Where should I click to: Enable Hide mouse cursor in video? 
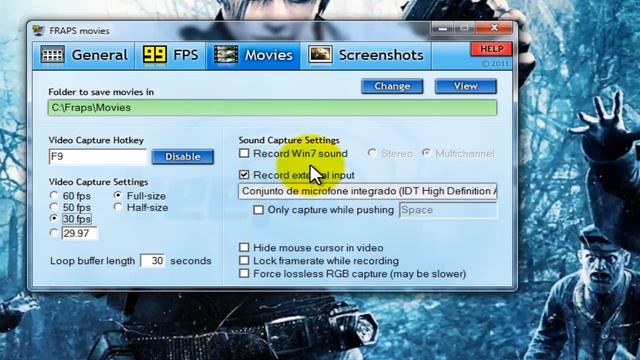244,247
